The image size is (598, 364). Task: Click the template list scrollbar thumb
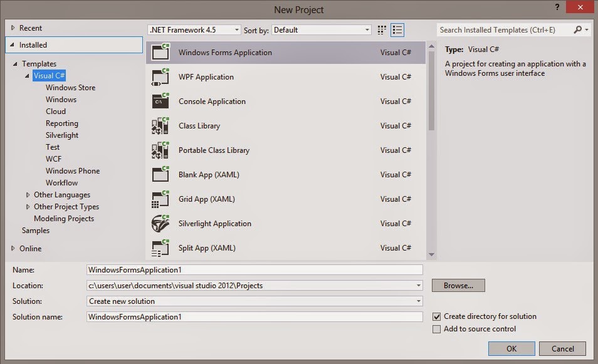[x=431, y=91]
